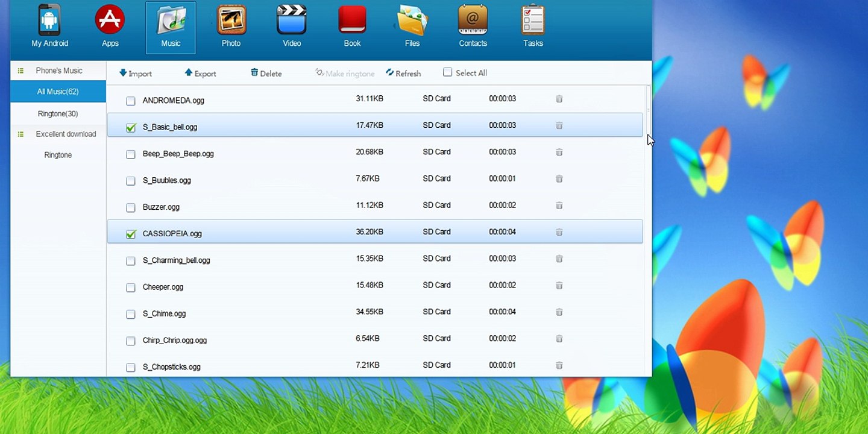Open the Video section
Image resolution: width=868 pixels, height=434 pixels.
pyautogui.click(x=292, y=27)
